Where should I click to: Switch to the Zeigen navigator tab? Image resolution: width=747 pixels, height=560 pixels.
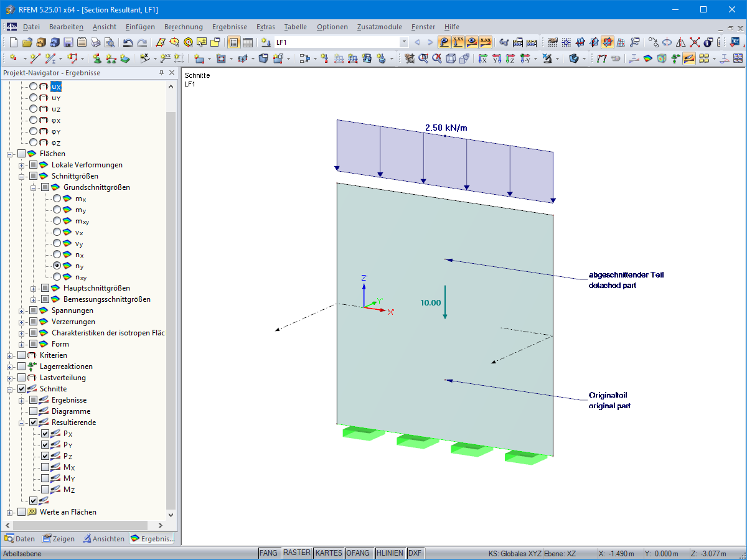[59, 539]
